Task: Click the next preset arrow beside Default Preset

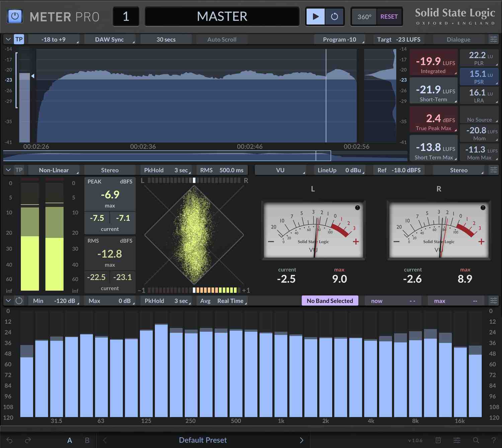Action: 301,440
